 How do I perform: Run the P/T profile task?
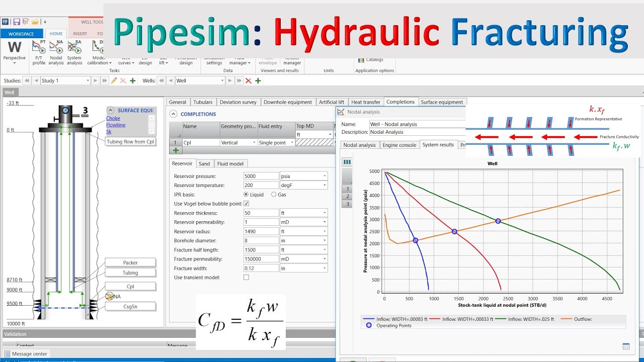(39, 53)
